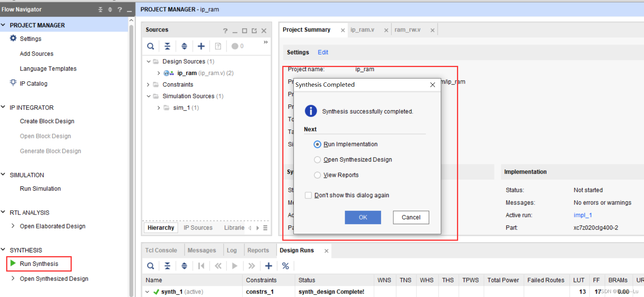
Task: Cancel the Synthesis Completed dialog
Action: (x=411, y=217)
